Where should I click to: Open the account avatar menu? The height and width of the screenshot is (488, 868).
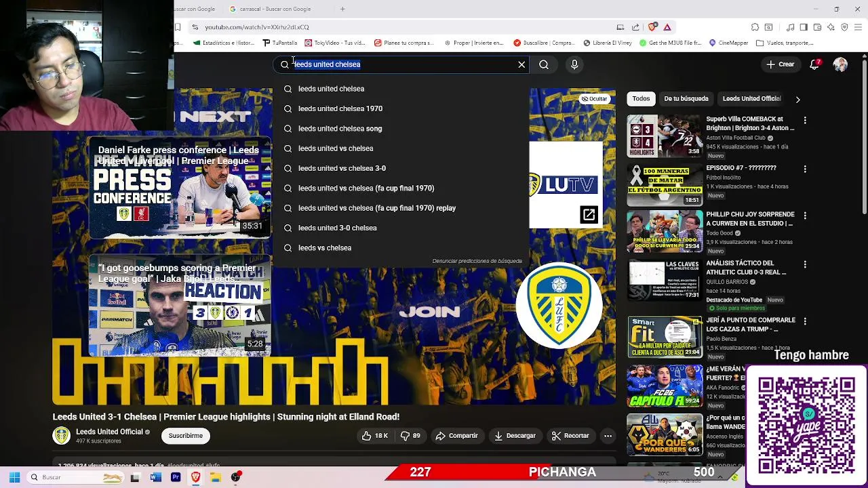840,64
